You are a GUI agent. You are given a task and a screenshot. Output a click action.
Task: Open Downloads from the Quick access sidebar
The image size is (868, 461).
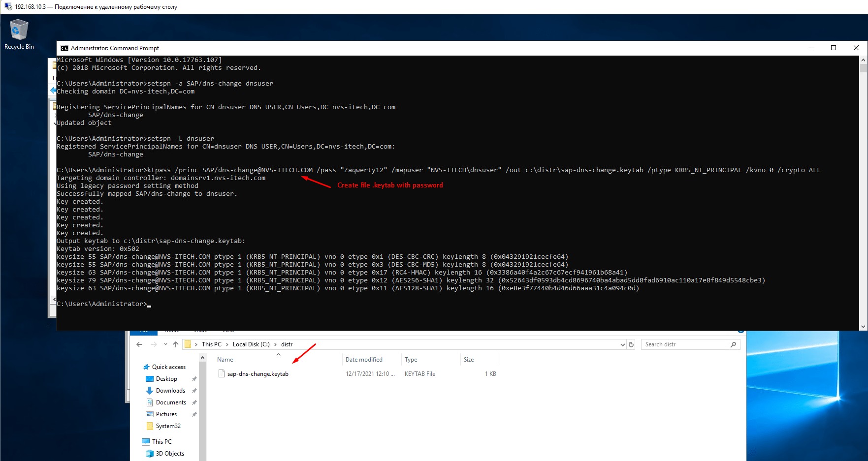[x=170, y=390]
